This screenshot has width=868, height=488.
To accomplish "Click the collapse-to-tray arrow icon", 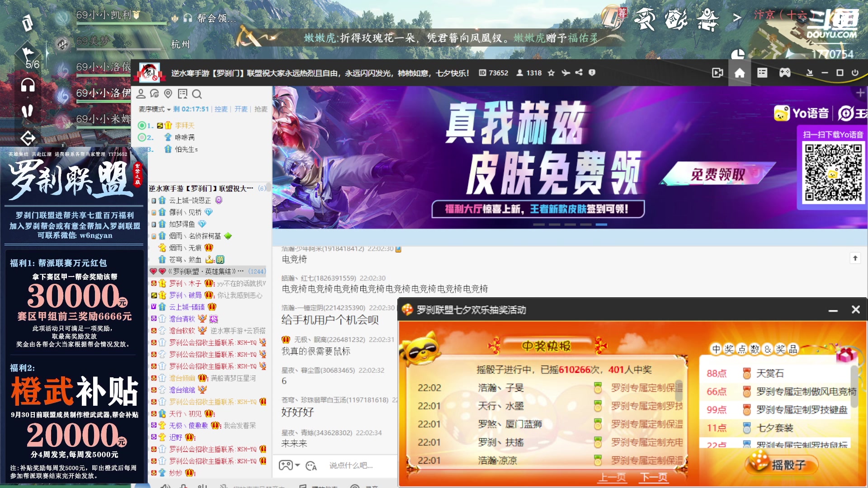I will (810, 73).
